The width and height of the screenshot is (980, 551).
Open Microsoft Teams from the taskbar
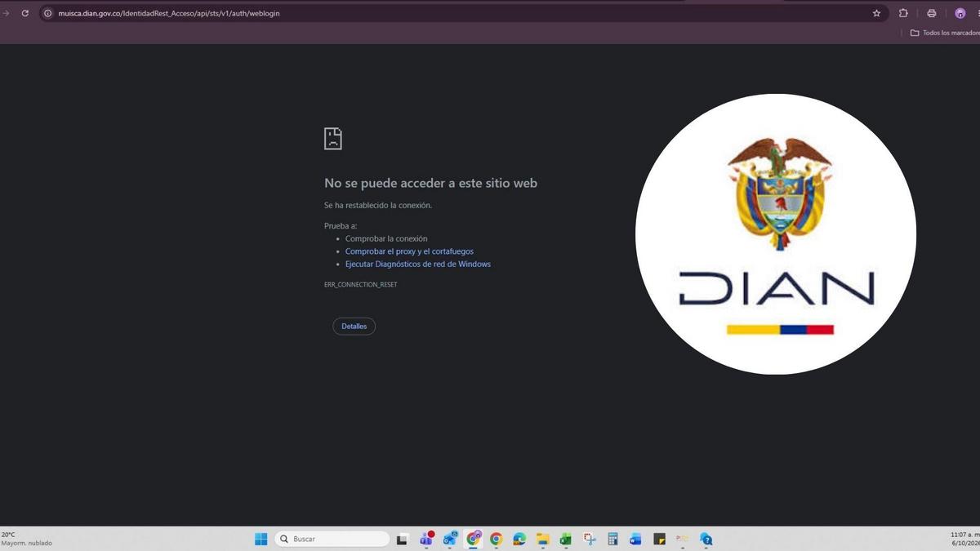426,539
